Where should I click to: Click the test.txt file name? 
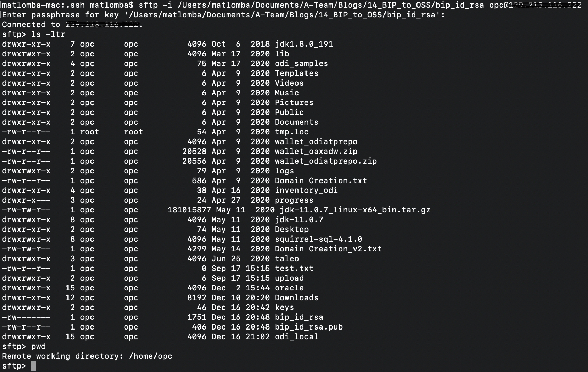294,269
